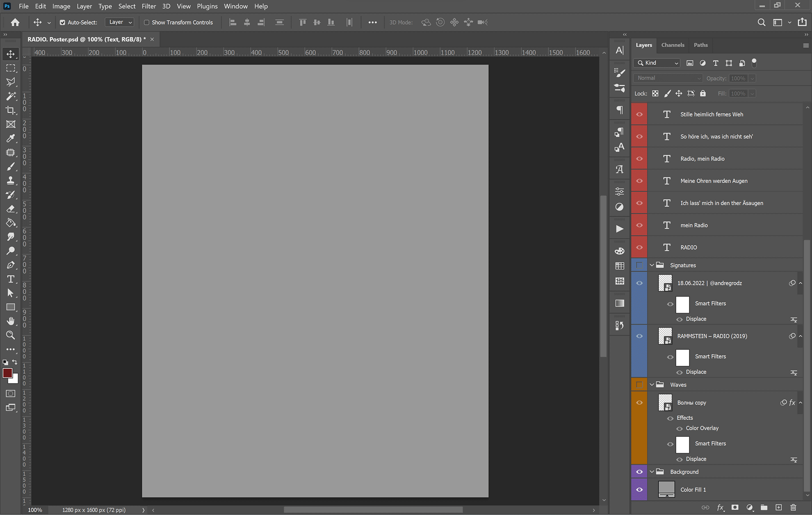Select the Horizontal Type tool

[11, 279]
